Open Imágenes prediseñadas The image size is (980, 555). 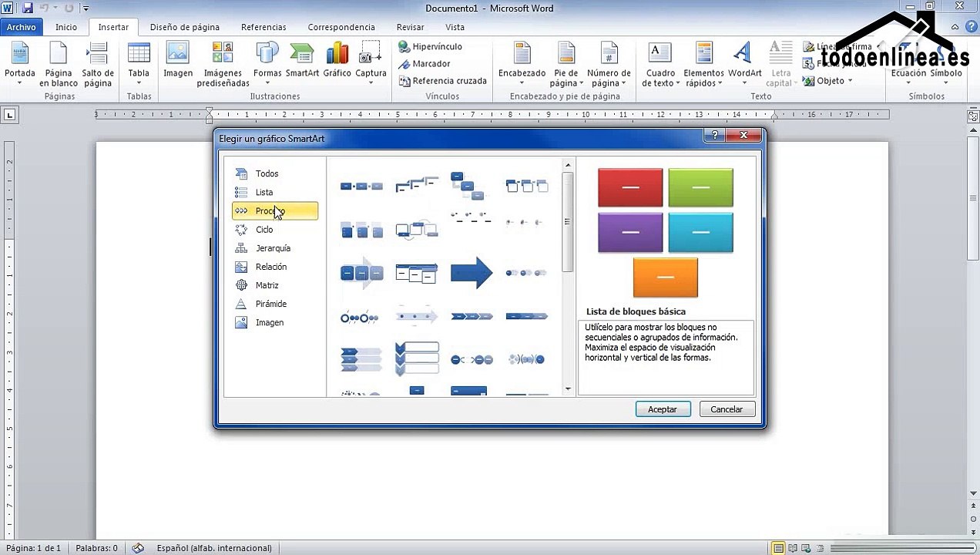point(223,65)
